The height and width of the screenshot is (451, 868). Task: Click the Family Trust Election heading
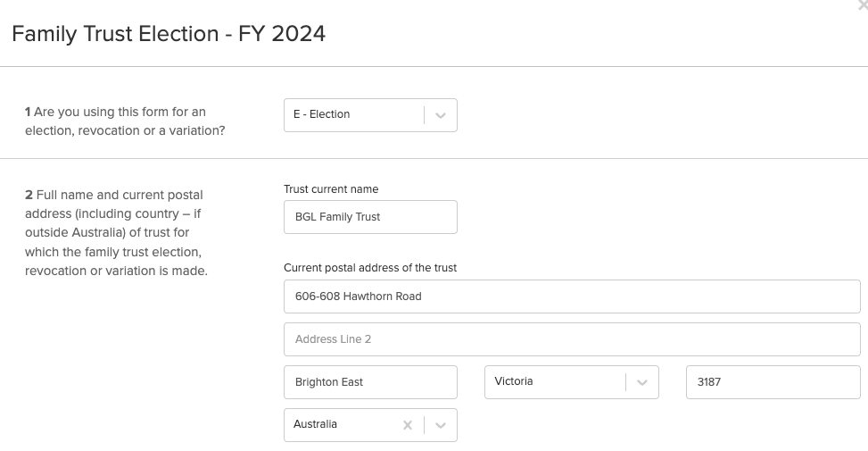coord(169,34)
